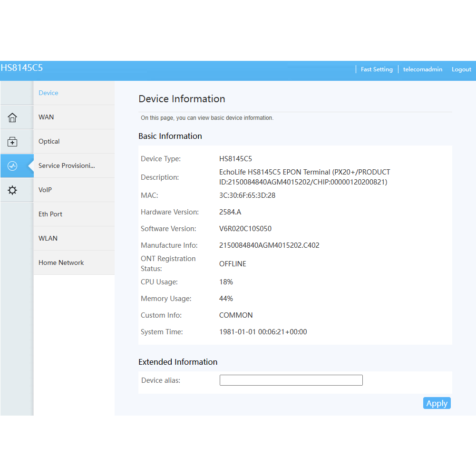Open Service Provisioning menu item
The width and height of the screenshot is (476, 476).
click(x=67, y=166)
